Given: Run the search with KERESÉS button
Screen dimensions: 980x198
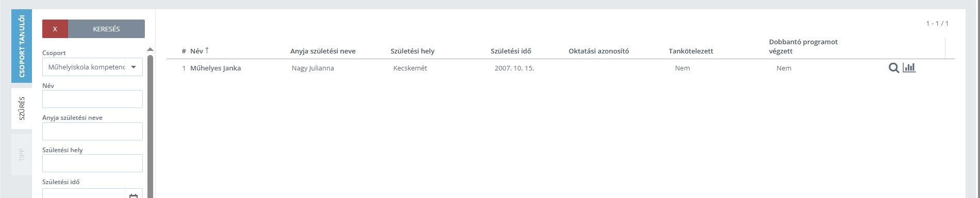Looking at the screenshot, I should [106, 29].
